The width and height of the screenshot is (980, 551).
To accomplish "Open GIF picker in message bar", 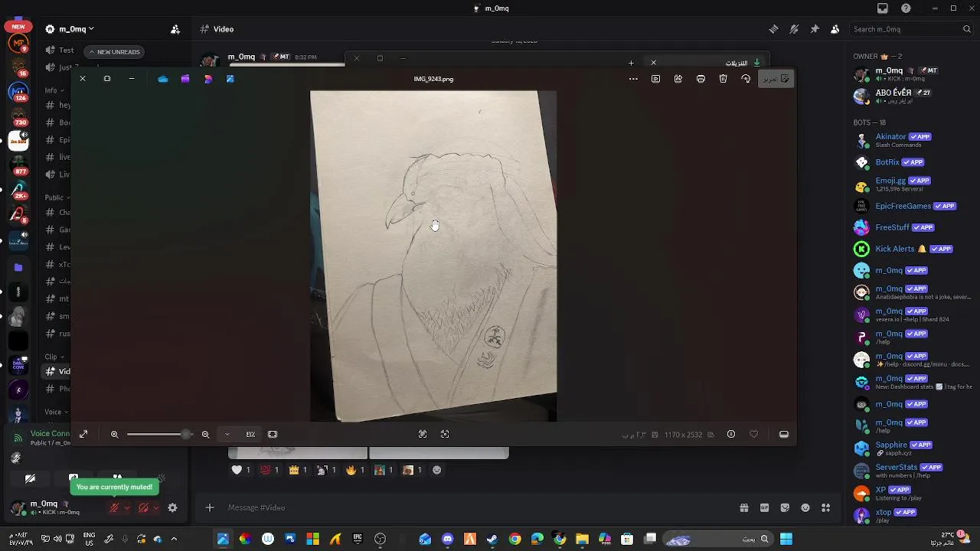I will coord(764,507).
